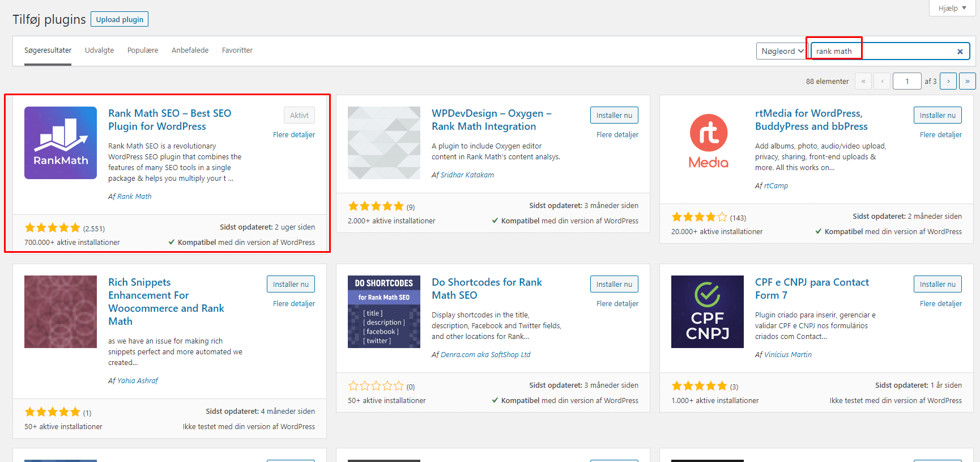Install rtMedia for WordPress plugin
Screen dimensions: 980x462
(938, 115)
